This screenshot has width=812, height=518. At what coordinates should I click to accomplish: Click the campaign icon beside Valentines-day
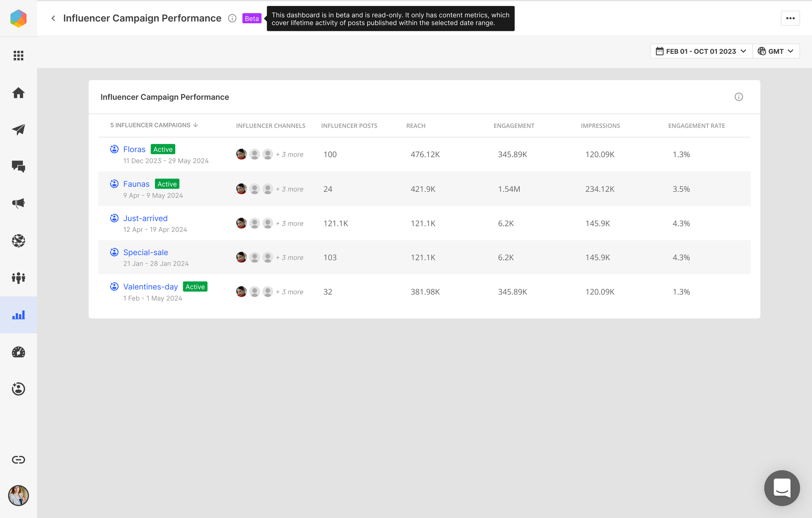[x=114, y=287]
